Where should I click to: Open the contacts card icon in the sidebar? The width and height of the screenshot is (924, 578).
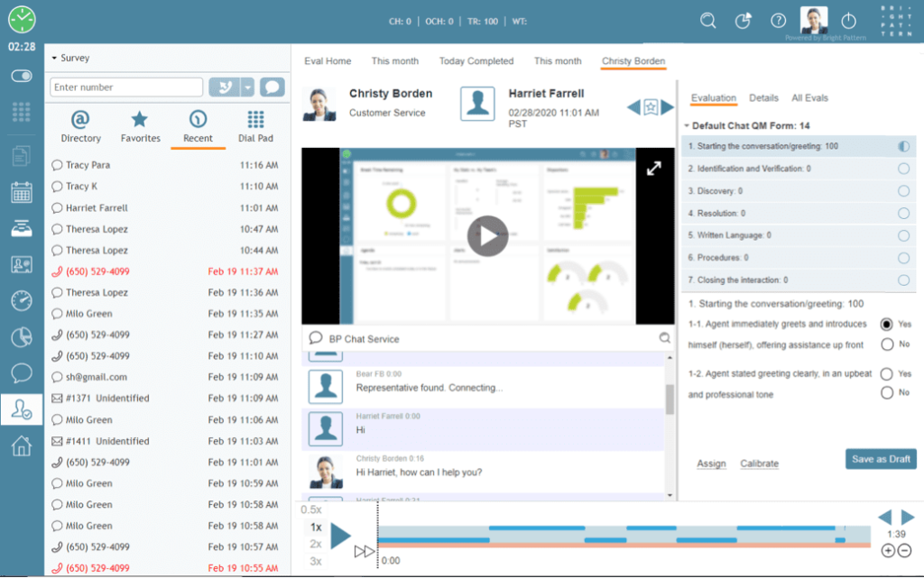(21, 263)
